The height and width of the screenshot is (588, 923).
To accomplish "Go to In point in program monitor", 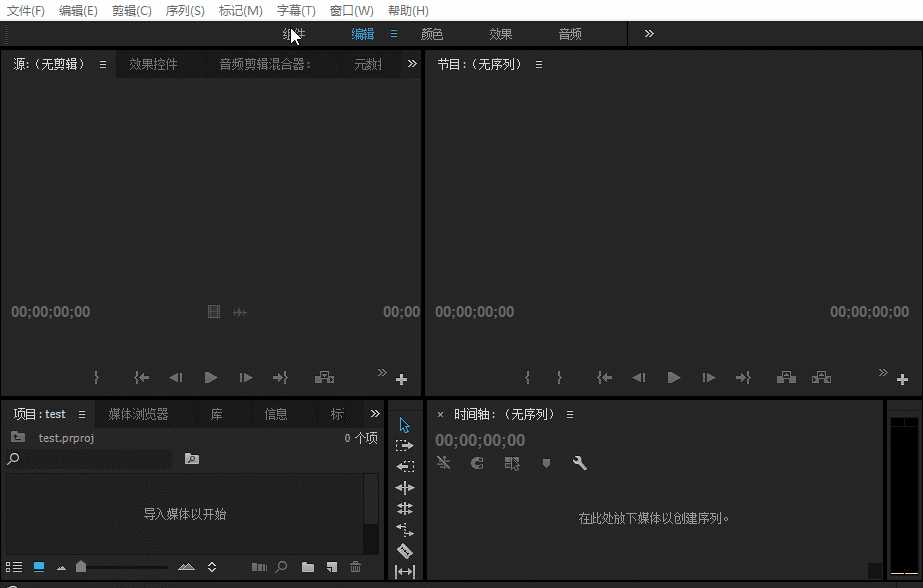I will pyautogui.click(x=604, y=377).
